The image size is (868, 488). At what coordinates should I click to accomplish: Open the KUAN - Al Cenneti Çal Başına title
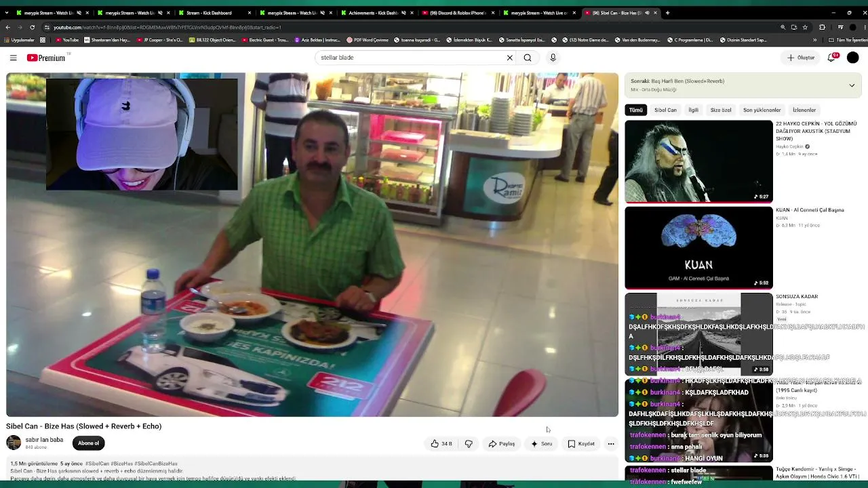[x=810, y=210]
